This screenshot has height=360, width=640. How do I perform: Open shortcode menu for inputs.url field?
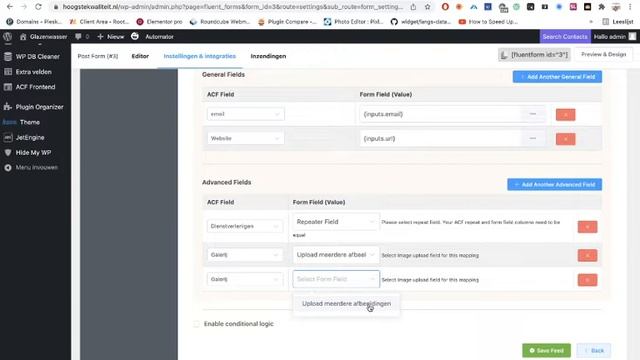533,139
